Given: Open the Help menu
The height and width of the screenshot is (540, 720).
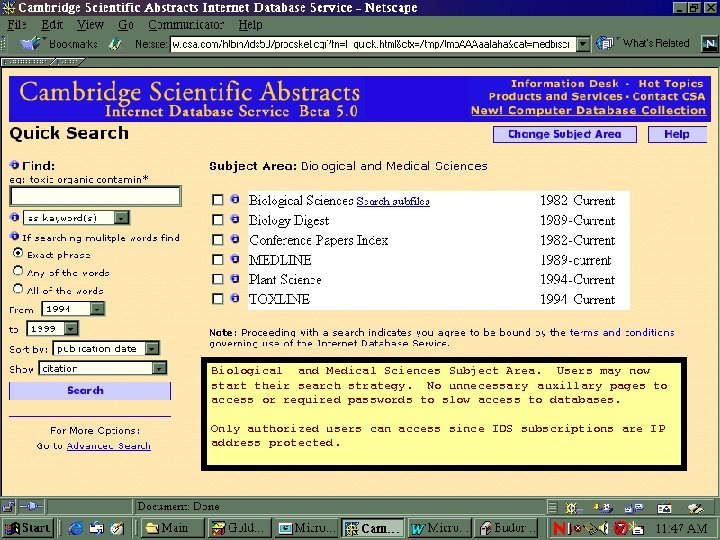Looking at the screenshot, I should pyautogui.click(x=250, y=25).
